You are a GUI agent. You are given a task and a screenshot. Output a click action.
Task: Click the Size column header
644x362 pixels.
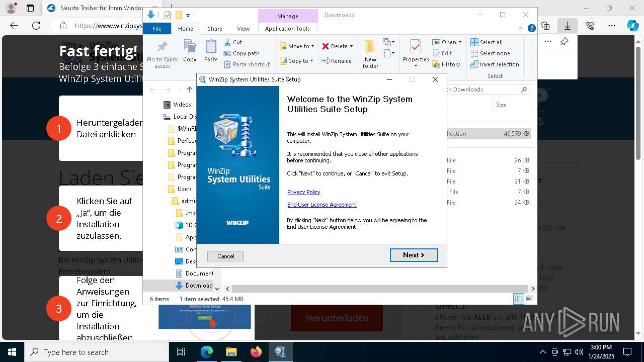click(x=512, y=105)
